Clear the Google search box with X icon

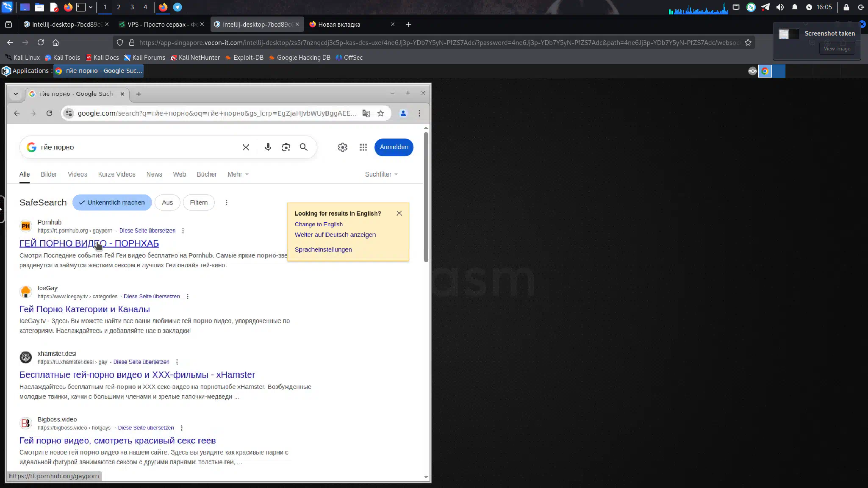tap(246, 147)
